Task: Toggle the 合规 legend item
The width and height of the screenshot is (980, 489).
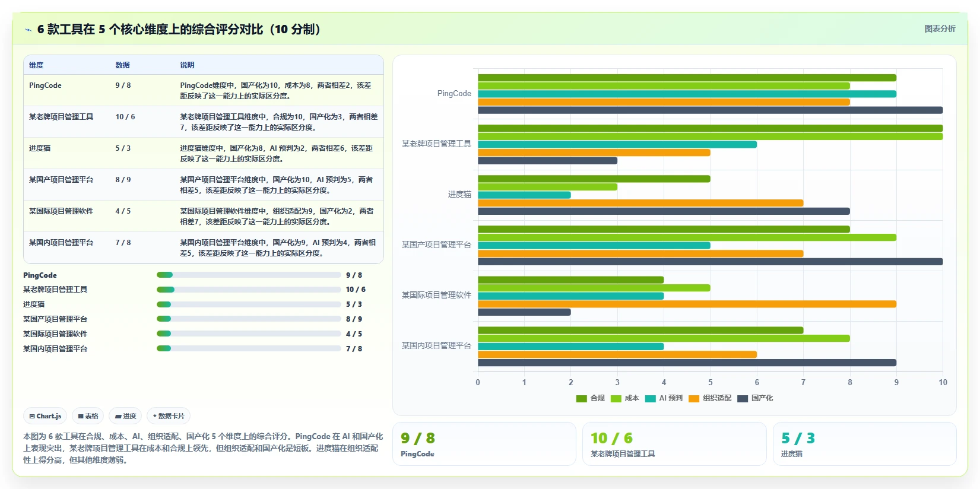Action: click(590, 398)
